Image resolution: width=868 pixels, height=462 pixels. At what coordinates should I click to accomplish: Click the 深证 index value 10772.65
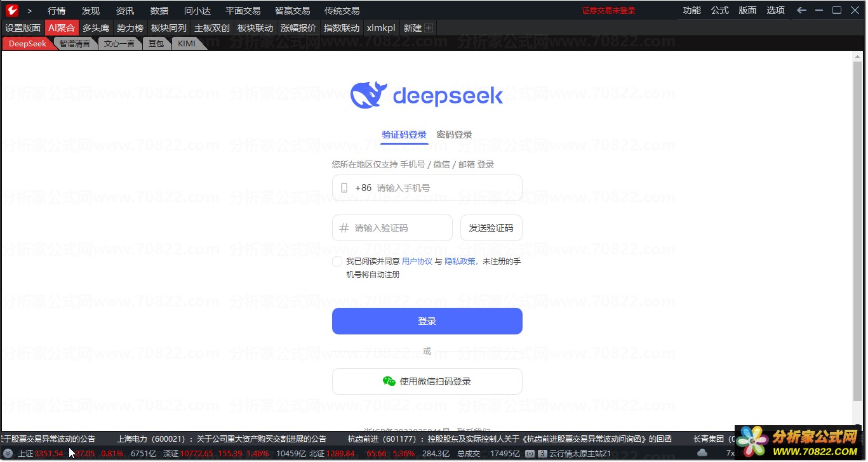click(196, 454)
